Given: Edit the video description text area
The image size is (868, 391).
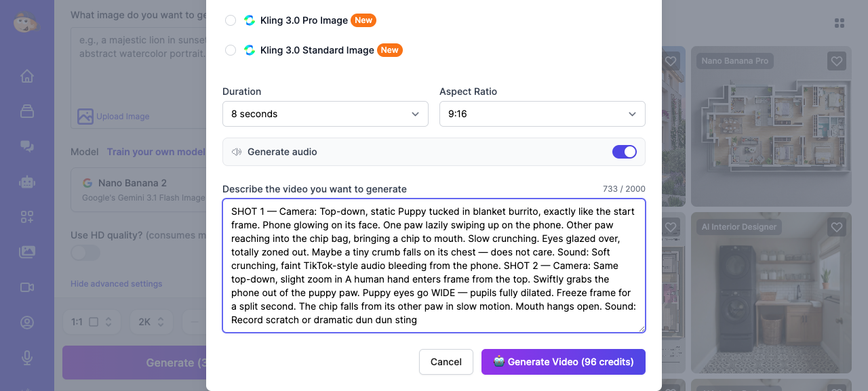Looking at the screenshot, I should (434, 266).
